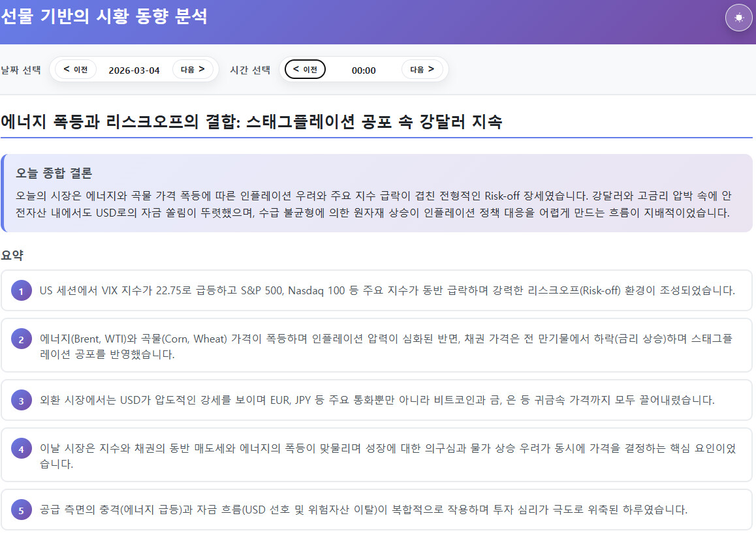Click the number 4 summary badge
Viewport: 756px width, 535px height.
click(22, 449)
